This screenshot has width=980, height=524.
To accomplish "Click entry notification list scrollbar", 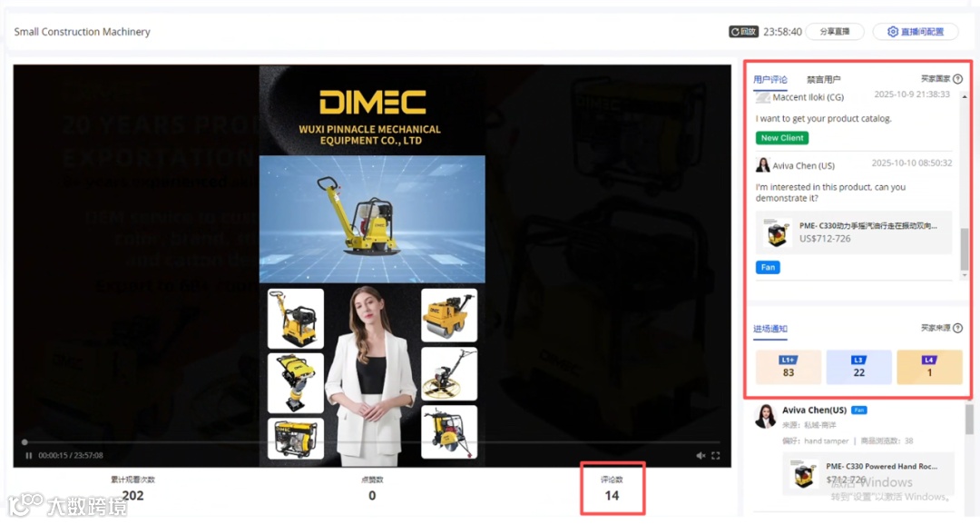I will [969, 419].
